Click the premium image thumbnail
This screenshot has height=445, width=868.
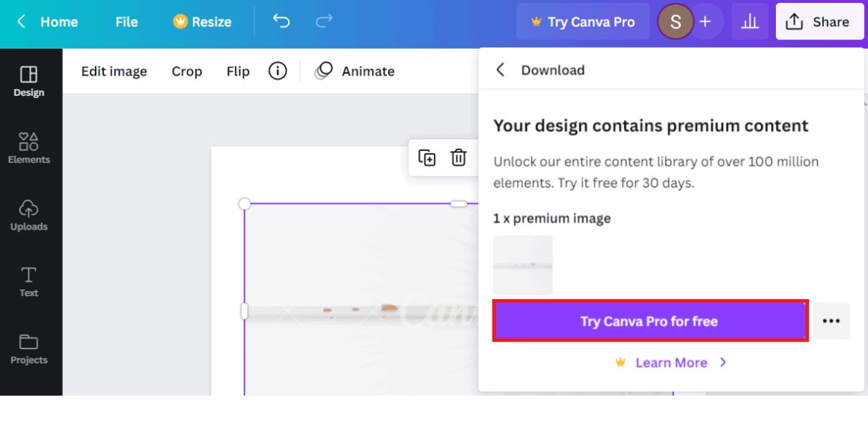click(522, 265)
